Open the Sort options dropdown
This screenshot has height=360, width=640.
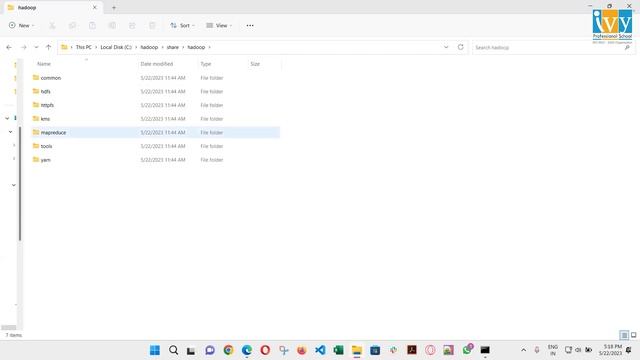[x=182, y=25]
